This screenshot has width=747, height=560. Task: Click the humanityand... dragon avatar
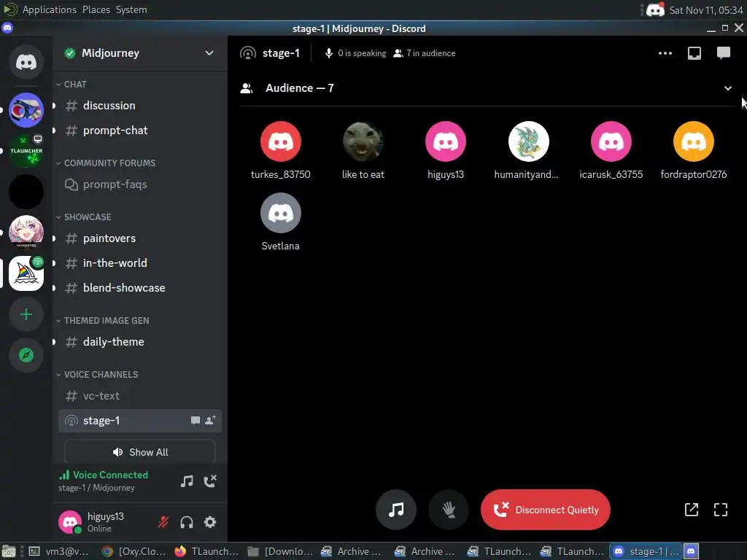pos(528,141)
